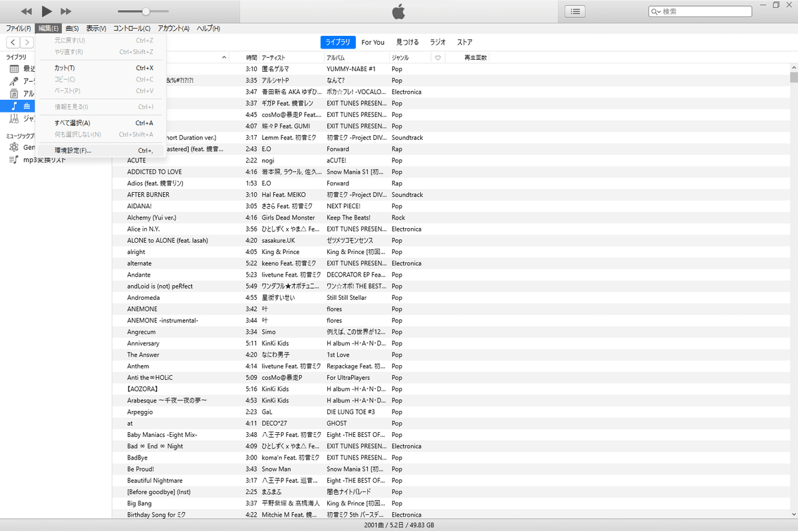Open the 曲(S) menu
The height and width of the screenshot is (532, 798).
pyautogui.click(x=72, y=29)
